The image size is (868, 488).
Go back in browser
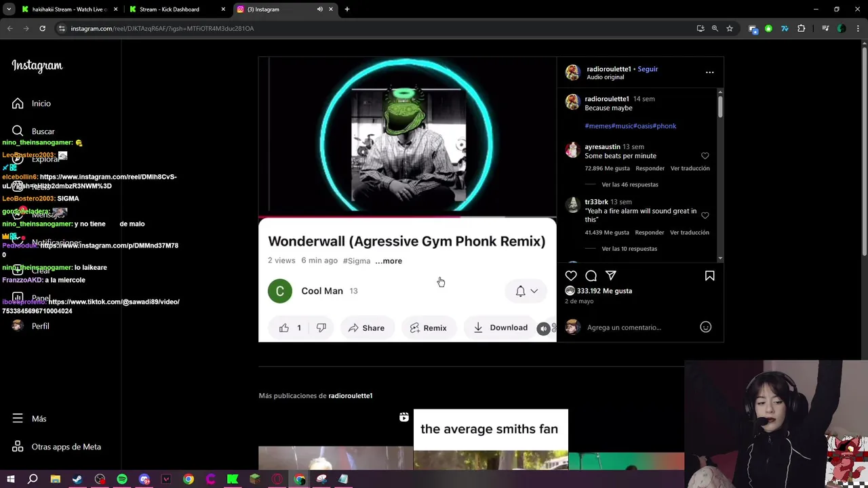[x=9, y=28]
